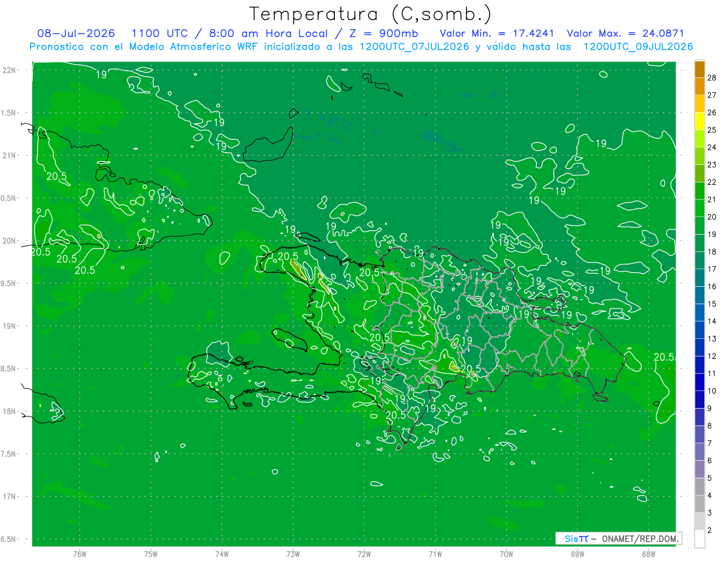Click the '18N' latitude axis label

[x=8, y=411]
